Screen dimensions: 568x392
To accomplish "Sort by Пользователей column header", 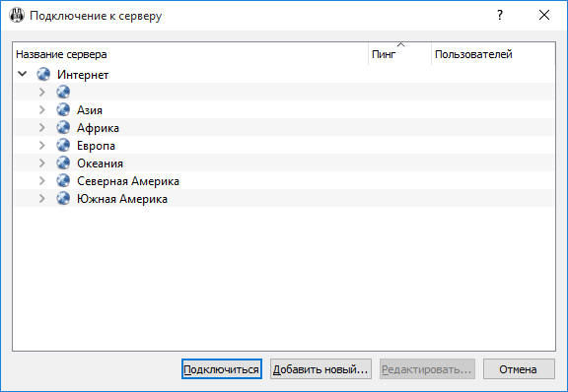I will 493,54.
